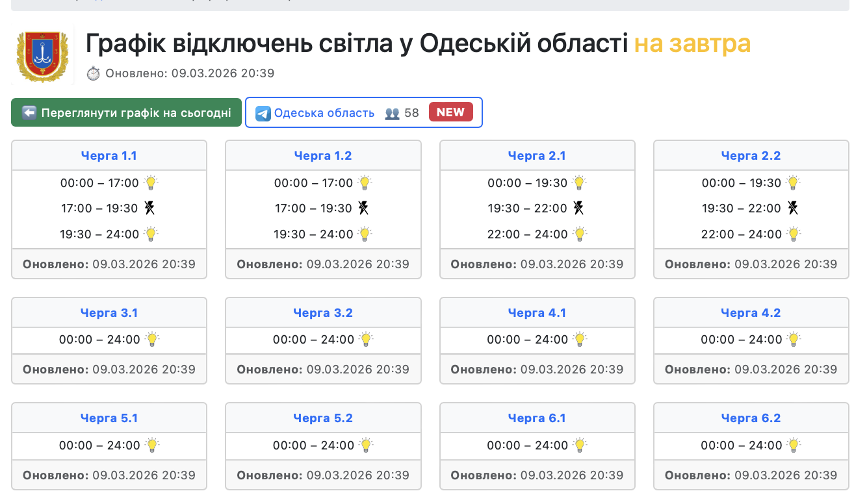This screenshot has height=504, width=867.
Task: Select the Черга 3.2 heading link
Action: 323,313
